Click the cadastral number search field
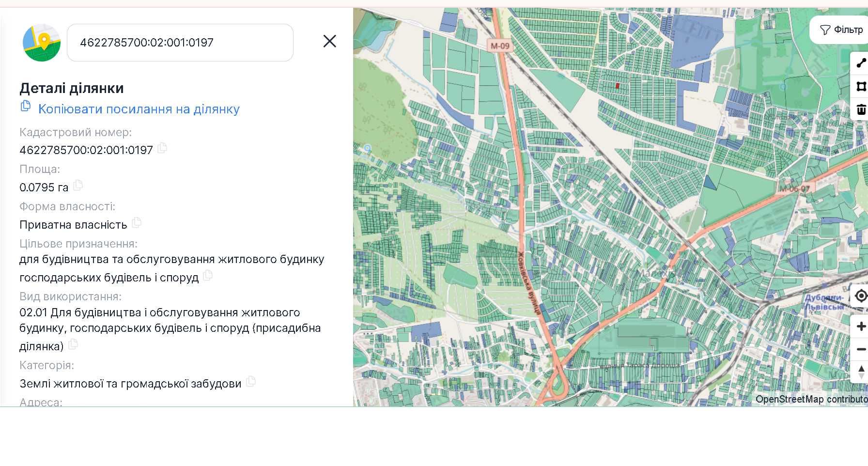The height and width of the screenshot is (466, 868). pyautogui.click(x=180, y=43)
